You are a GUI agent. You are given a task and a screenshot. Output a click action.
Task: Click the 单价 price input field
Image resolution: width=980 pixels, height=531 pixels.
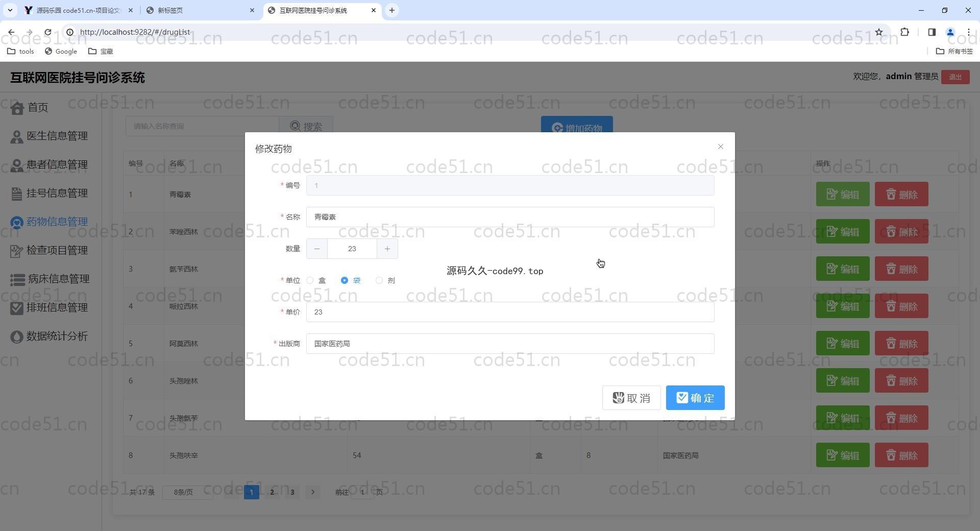coord(510,312)
